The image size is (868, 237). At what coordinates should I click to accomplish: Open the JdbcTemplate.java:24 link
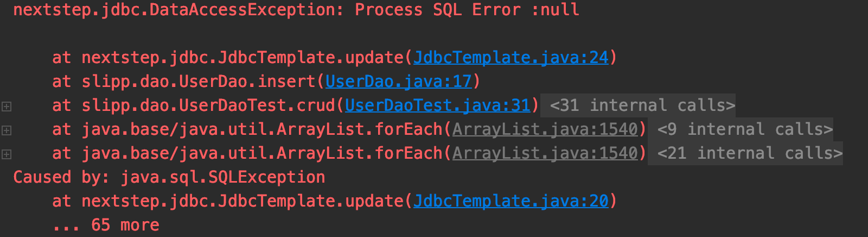pos(510,58)
